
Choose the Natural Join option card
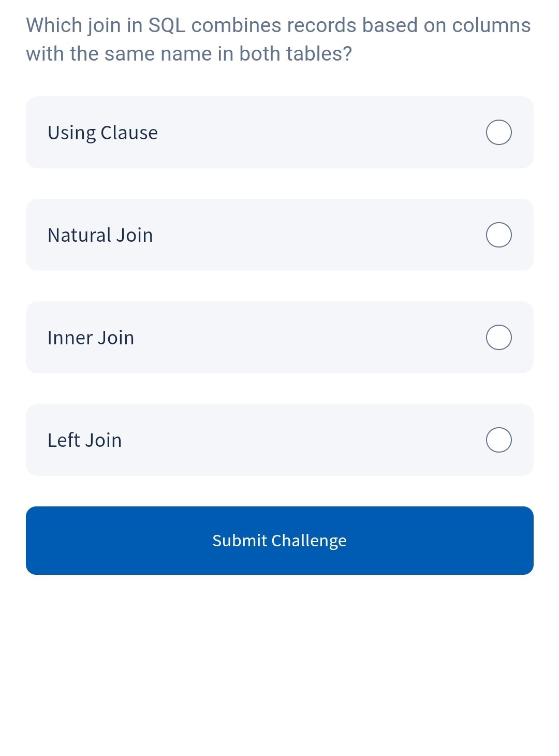pos(279,235)
